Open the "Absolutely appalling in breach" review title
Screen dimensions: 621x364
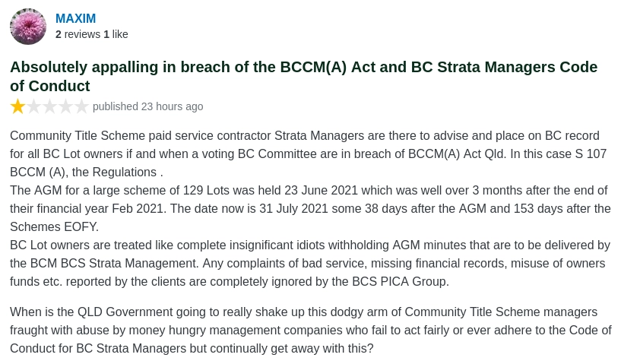[303, 67]
